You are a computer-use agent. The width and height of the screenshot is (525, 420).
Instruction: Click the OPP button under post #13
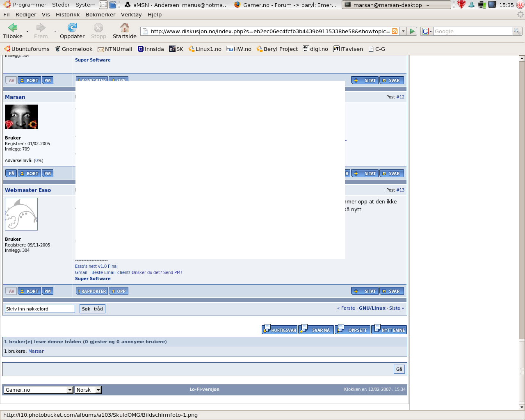[x=119, y=291]
